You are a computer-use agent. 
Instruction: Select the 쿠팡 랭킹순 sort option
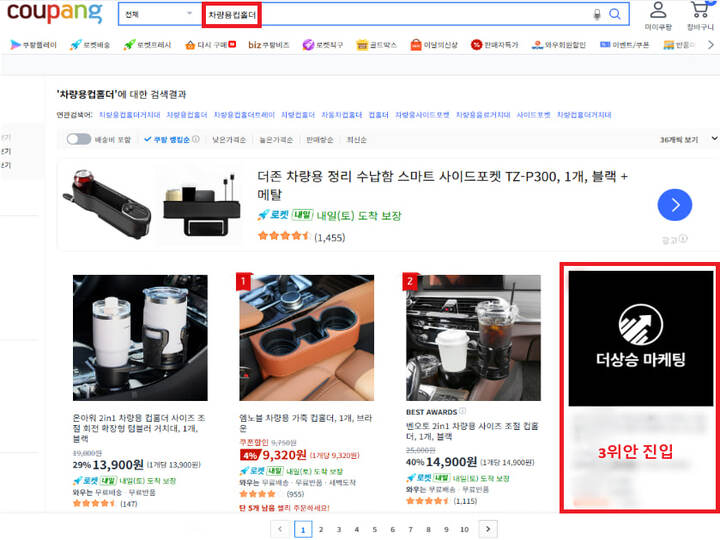pos(171,140)
